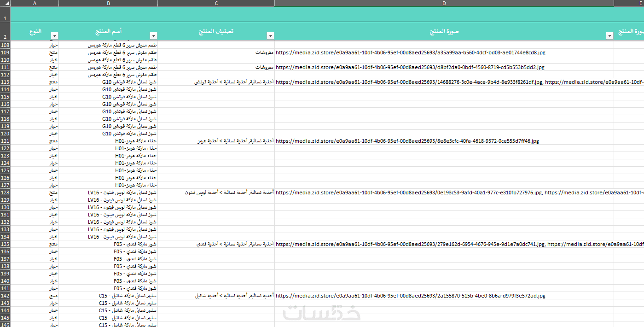Select column C header
Image resolution: width=644 pixels, height=327 pixels.
pos(216,3)
